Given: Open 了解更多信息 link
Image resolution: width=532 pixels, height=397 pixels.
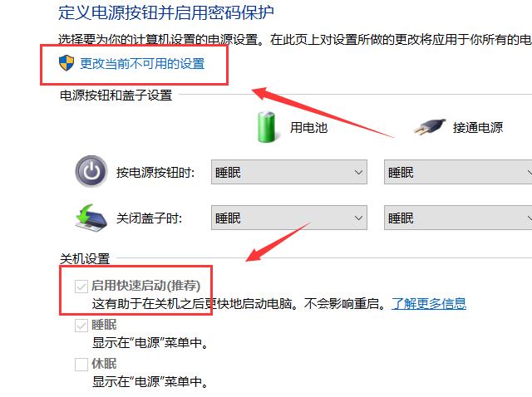Looking at the screenshot, I should coord(429,303).
